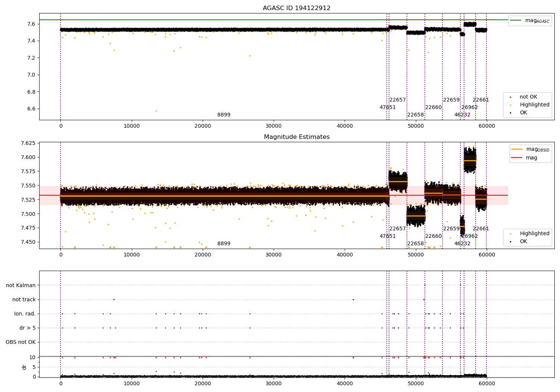Click y-axis tick 7.2 in the top plot
The height and width of the screenshot is (392, 560).
click(x=31, y=58)
